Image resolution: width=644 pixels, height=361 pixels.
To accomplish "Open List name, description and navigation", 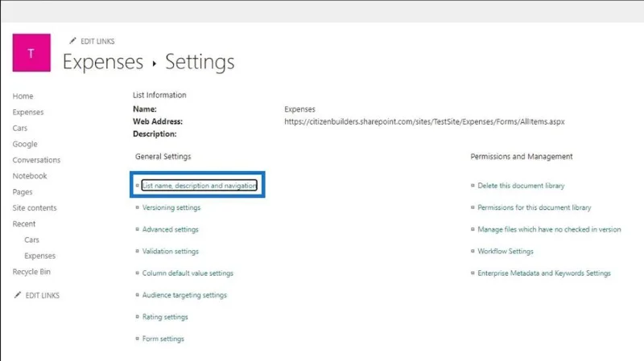I will click(199, 186).
